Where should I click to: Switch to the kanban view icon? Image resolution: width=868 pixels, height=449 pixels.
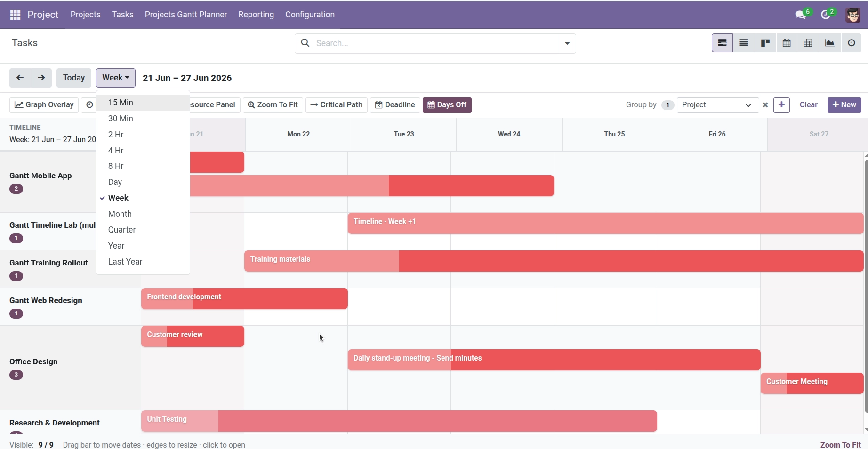[x=765, y=43]
